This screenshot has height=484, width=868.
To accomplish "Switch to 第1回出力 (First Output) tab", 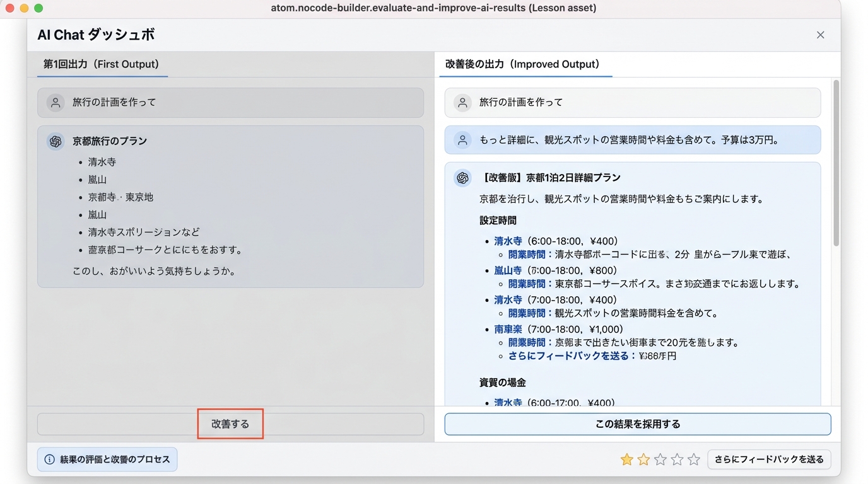I will (101, 64).
